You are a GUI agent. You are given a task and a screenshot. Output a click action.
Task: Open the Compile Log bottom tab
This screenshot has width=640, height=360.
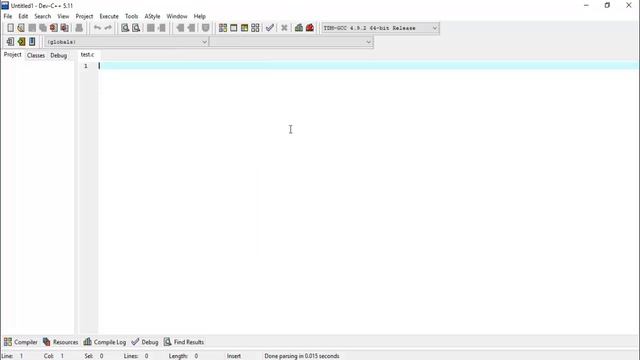pyautogui.click(x=105, y=342)
